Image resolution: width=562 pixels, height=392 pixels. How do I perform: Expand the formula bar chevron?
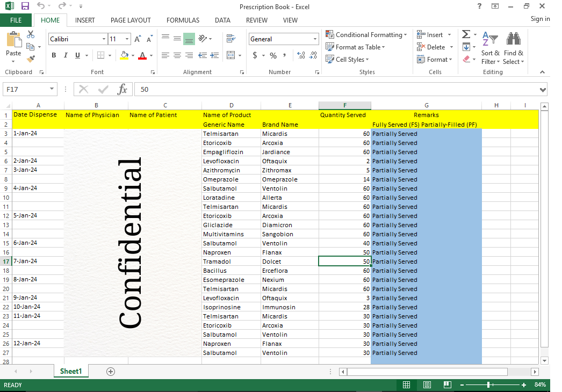(543, 90)
